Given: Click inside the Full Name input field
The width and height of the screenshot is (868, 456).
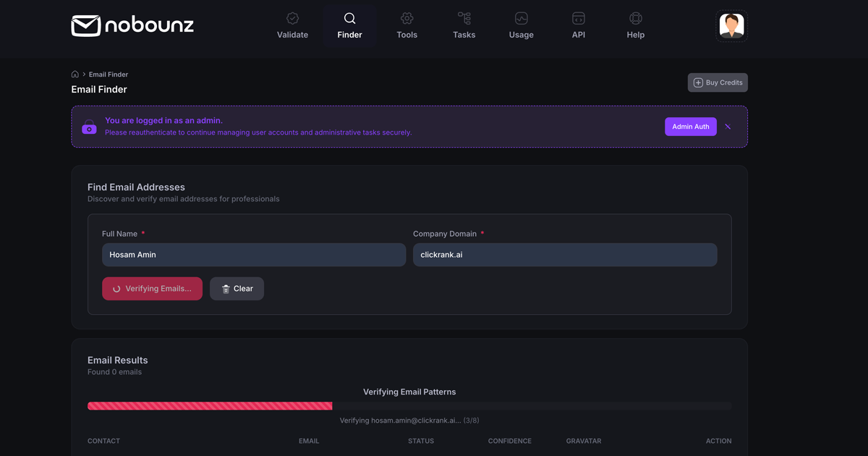Looking at the screenshot, I should (x=253, y=254).
